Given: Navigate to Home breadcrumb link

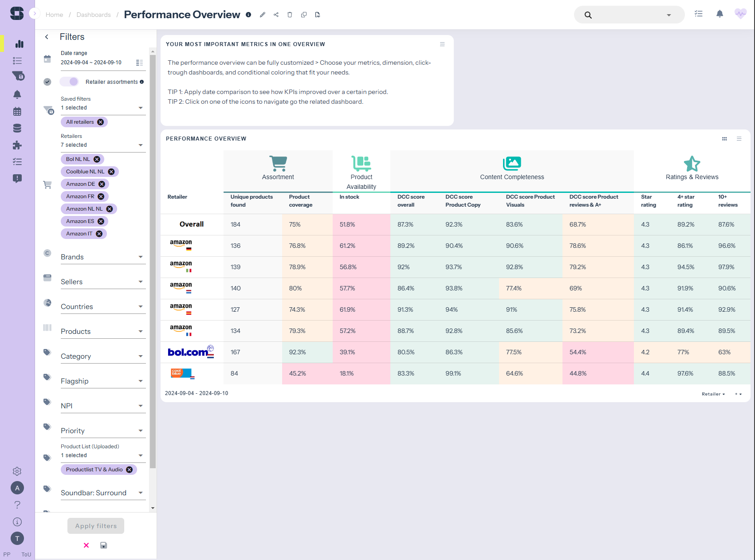Looking at the screenshot, I should click(x=54, y=15).
